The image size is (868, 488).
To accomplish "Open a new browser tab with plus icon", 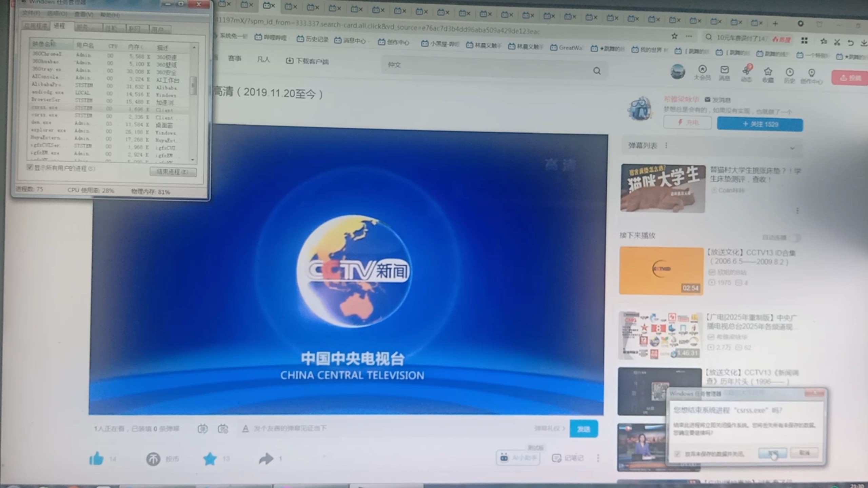I will click(775, 23).
